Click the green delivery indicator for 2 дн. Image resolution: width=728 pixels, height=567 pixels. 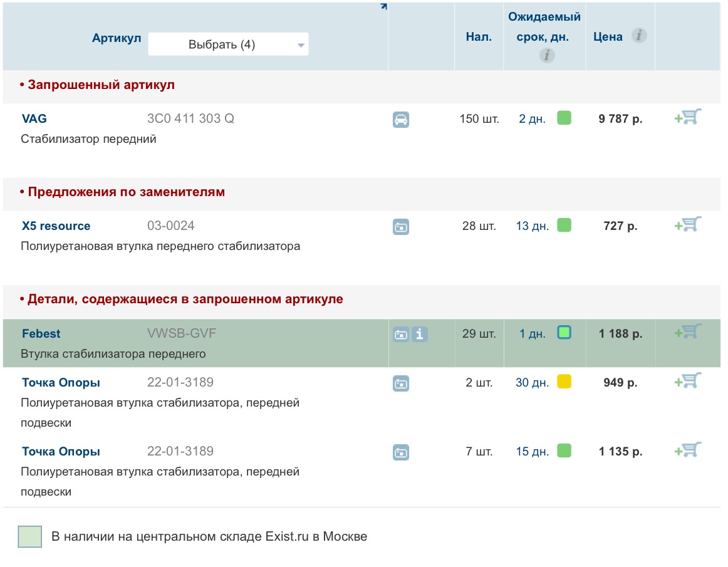564,118
